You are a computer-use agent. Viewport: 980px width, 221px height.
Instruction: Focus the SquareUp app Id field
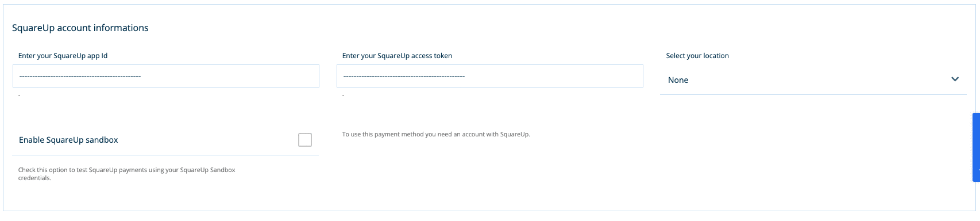coord(165,76)
